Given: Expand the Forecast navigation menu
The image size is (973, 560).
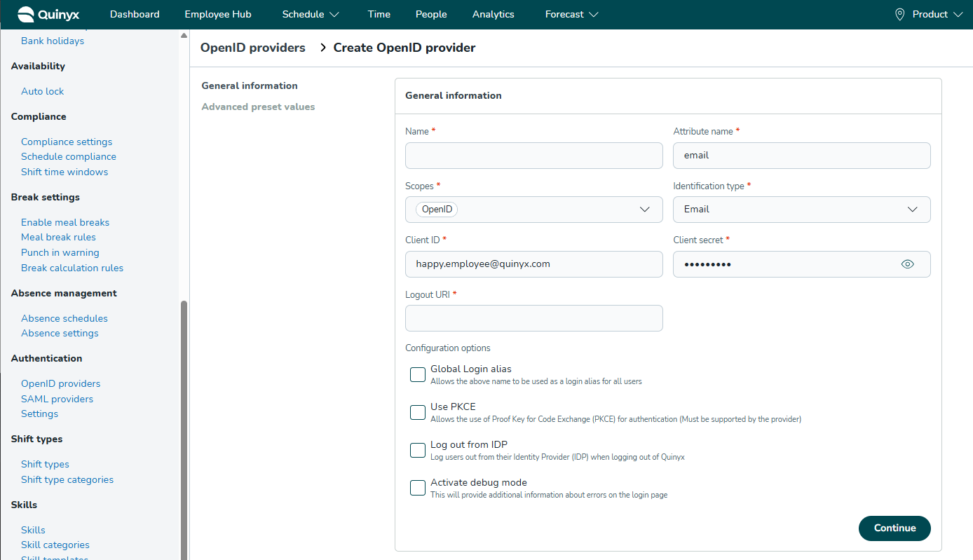Looking at the screenshot, I should coord(571,14).
